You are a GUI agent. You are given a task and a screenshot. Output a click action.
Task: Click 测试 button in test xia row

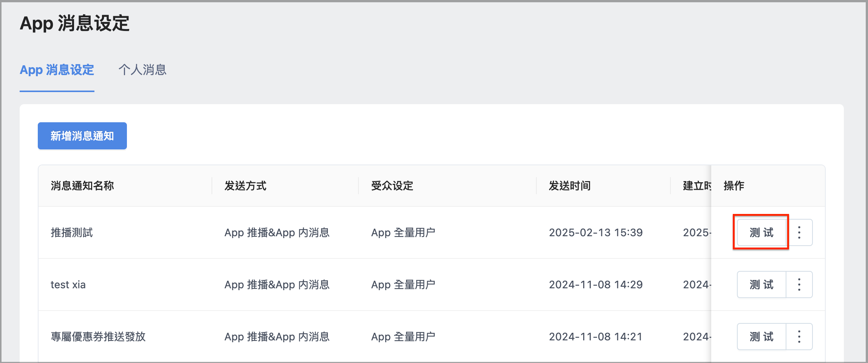[761, 285]
